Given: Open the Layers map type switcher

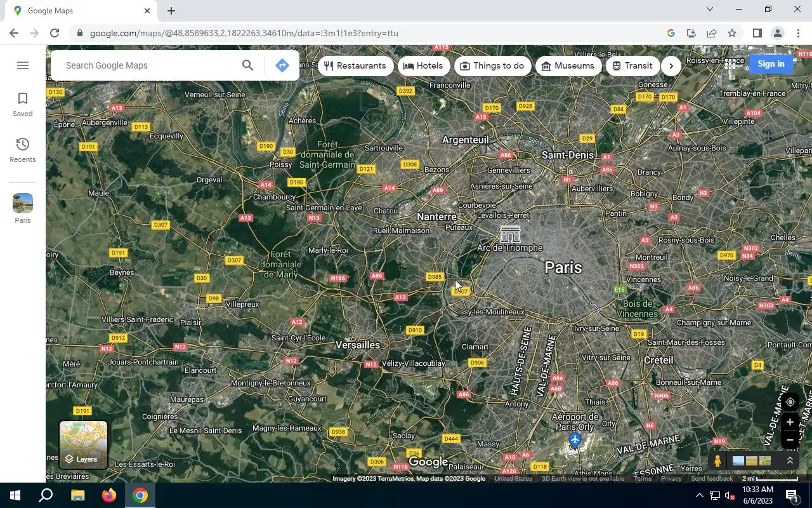Looking at the screenshot, I should [84, 444].
